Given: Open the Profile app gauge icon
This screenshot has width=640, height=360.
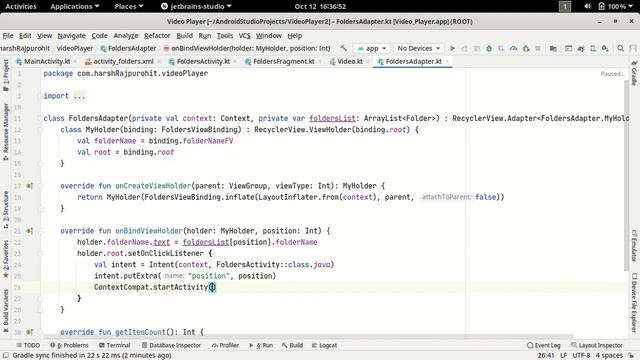Looking at the screenshot, I should point(513,48).
